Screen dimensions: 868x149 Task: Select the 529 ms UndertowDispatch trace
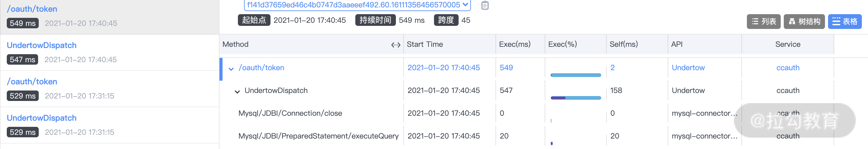click(x=41, y=118)
